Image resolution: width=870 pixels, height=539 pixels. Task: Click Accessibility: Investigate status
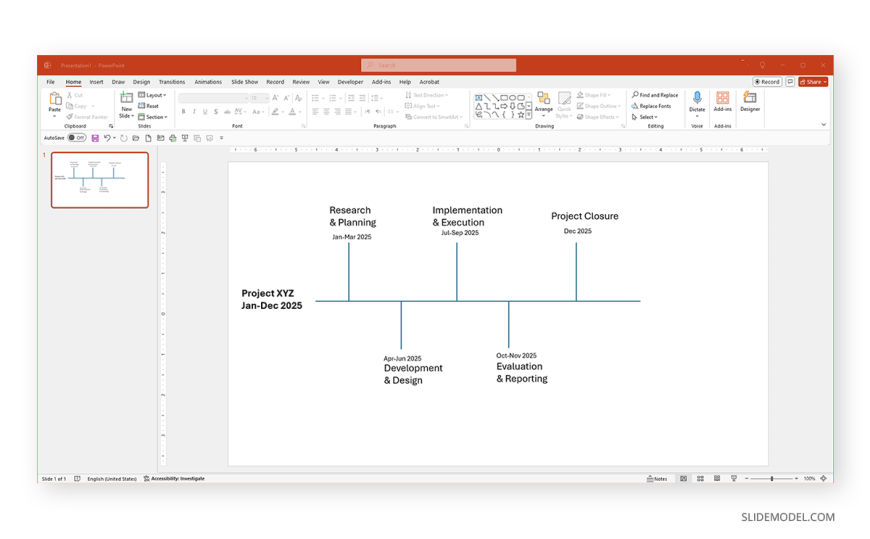[x=174, y=478]
